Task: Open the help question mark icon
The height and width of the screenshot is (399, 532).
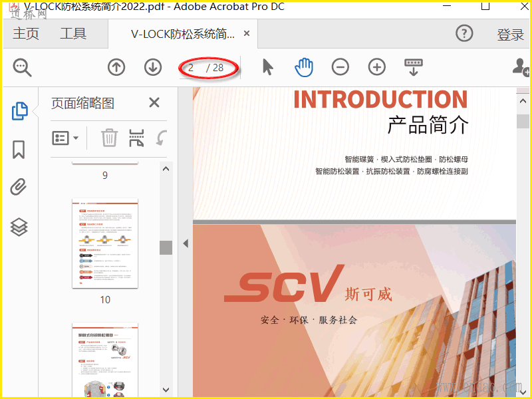Action: 464,33
